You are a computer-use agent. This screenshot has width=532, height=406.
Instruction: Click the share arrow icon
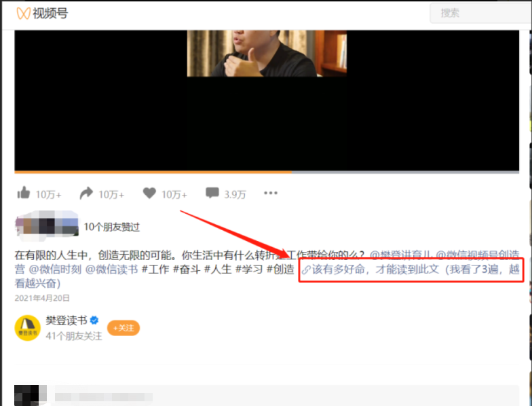[x=86, y=193]
